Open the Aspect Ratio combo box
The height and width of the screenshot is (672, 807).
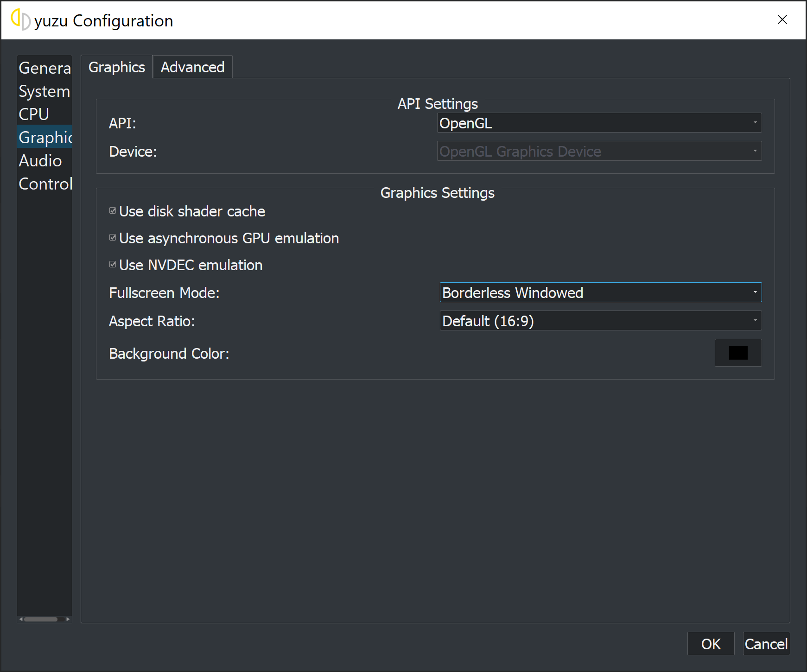coord(601,321)
